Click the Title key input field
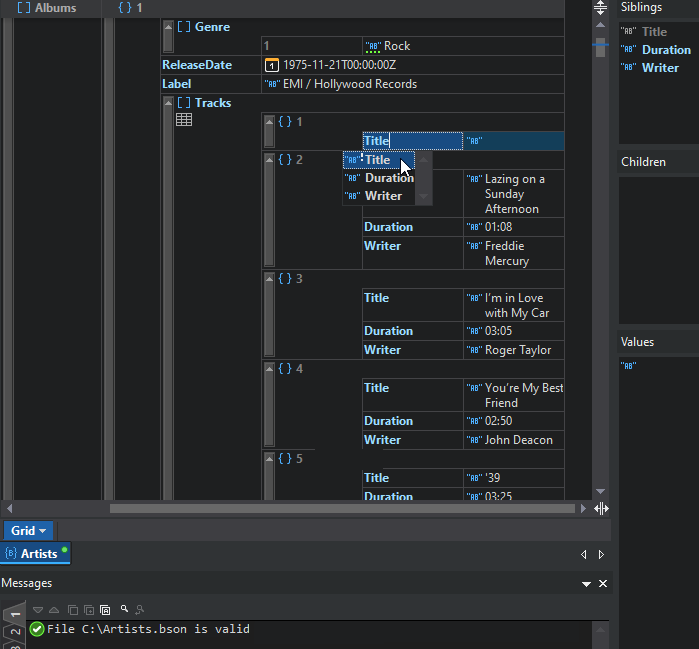This screenshot has height=649, width=699. click(412, 141)
